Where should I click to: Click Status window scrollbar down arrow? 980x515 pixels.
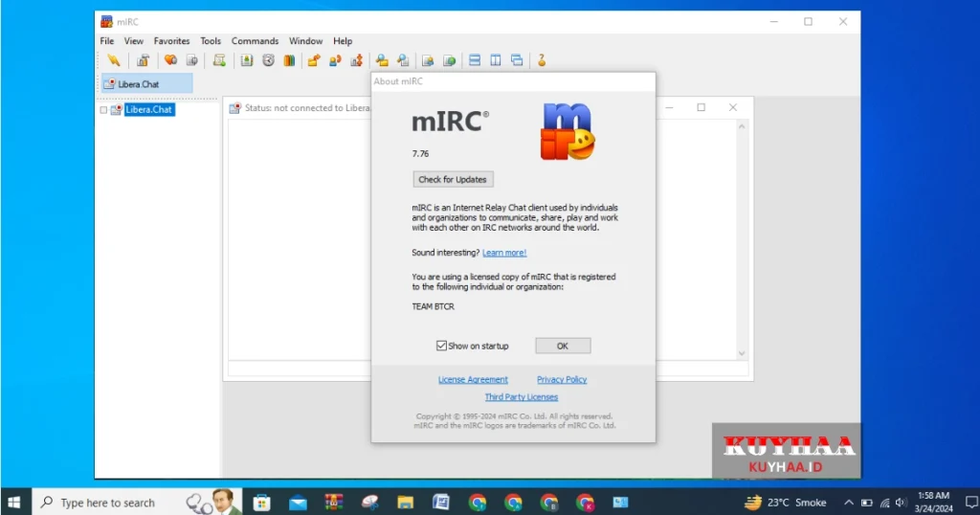tap(742, 353)
